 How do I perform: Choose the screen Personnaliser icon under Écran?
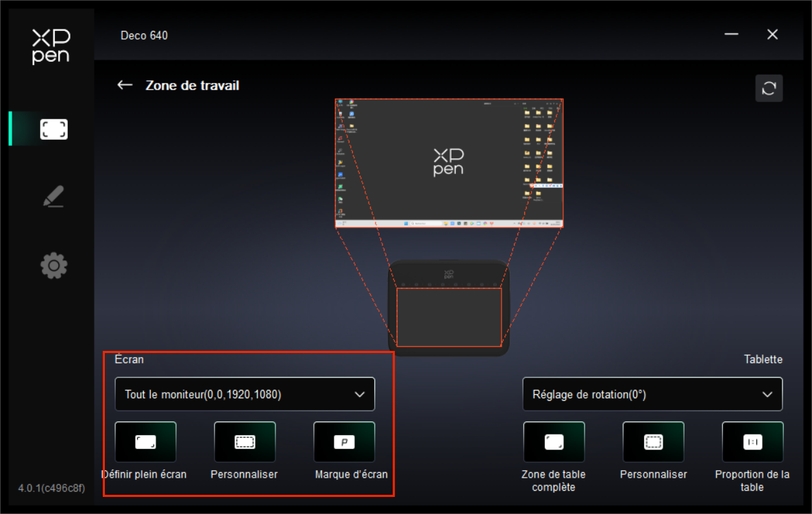[x=245, y=442]
